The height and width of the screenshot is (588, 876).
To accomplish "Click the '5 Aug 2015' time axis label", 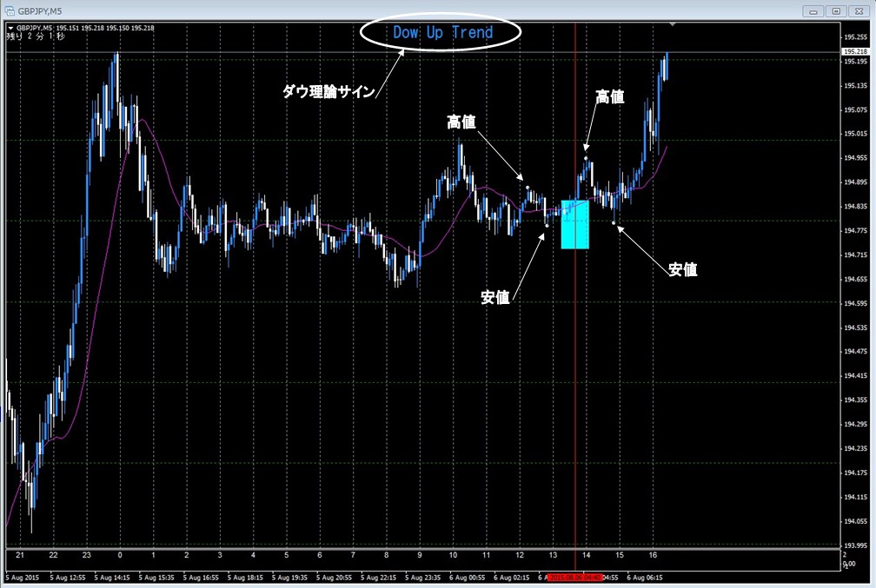I will click(23, 577).
